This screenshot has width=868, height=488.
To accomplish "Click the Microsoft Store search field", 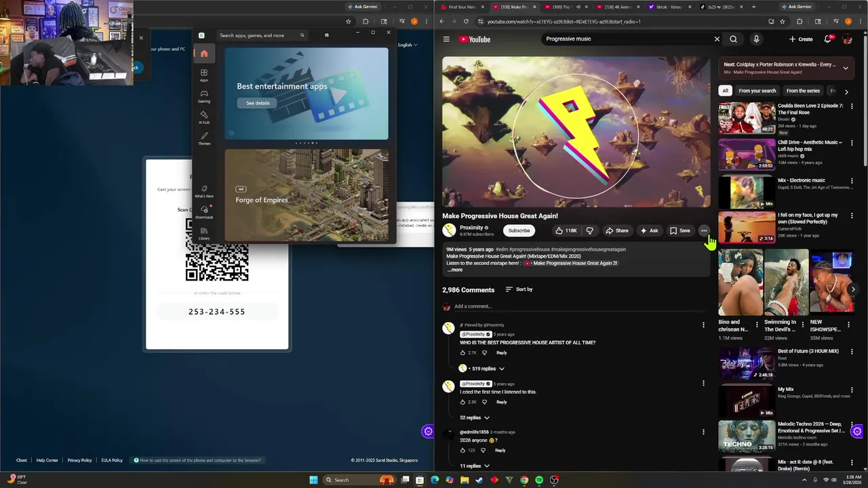I will pyautogui.click(x=262, y=35).
